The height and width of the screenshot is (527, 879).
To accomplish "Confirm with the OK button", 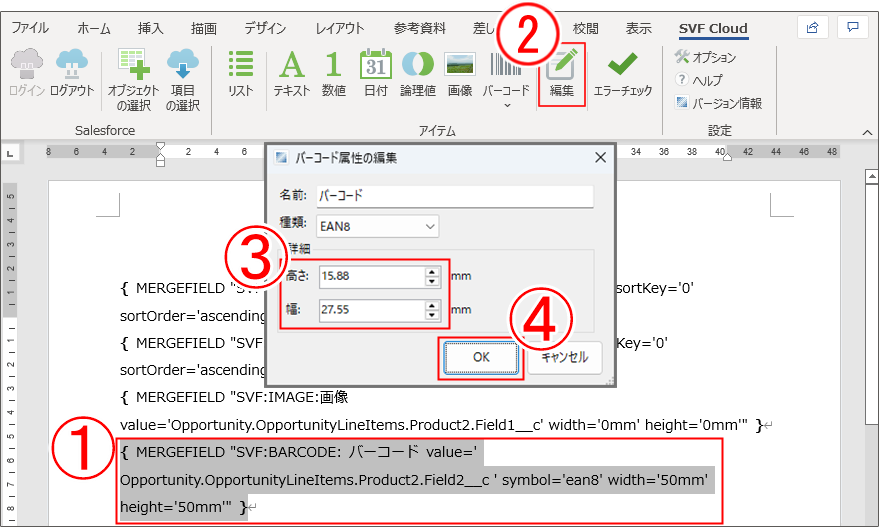I will tap(481, 357).
